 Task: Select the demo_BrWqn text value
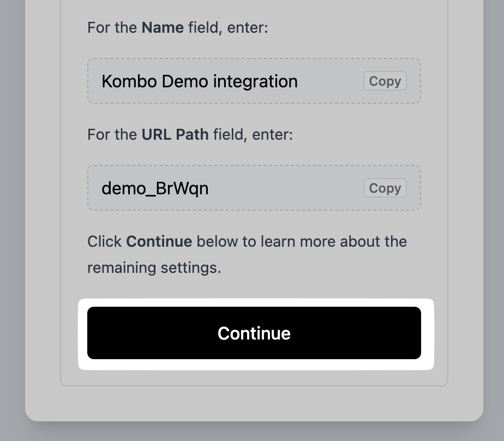pos(155,188)
